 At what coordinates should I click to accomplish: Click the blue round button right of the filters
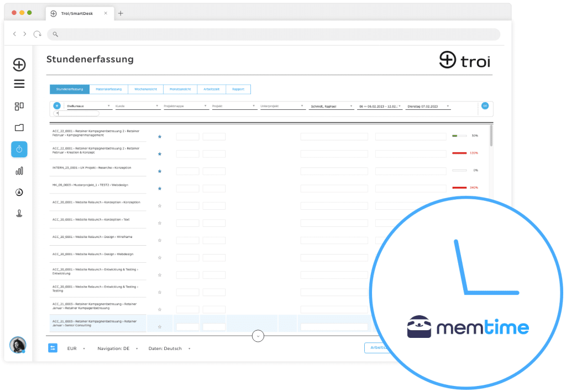(485, 105)
